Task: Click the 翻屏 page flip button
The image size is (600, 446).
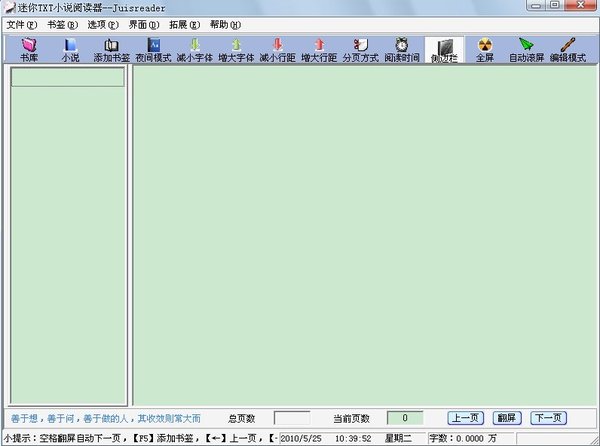Action: tap(507, 418)
